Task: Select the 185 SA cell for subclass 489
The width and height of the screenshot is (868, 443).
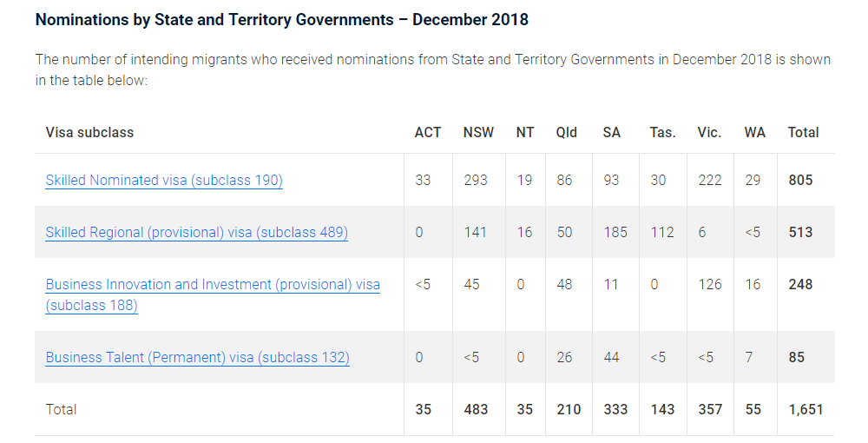Action: [615, 233]
